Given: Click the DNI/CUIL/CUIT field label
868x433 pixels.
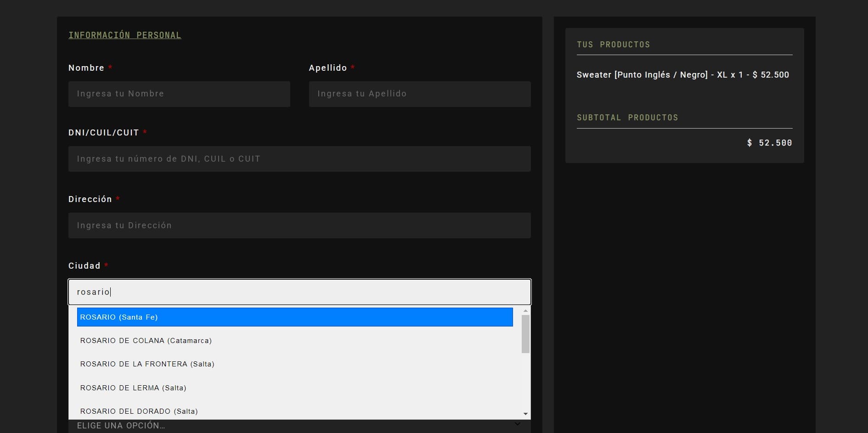Looking at the screenshot, I should point(103,133).
